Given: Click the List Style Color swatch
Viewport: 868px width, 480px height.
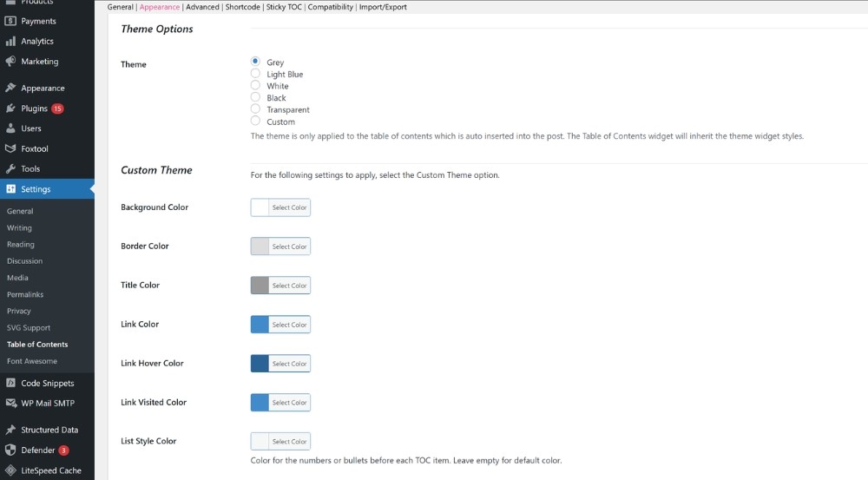Looking at the screenshot, I should 260,441.
